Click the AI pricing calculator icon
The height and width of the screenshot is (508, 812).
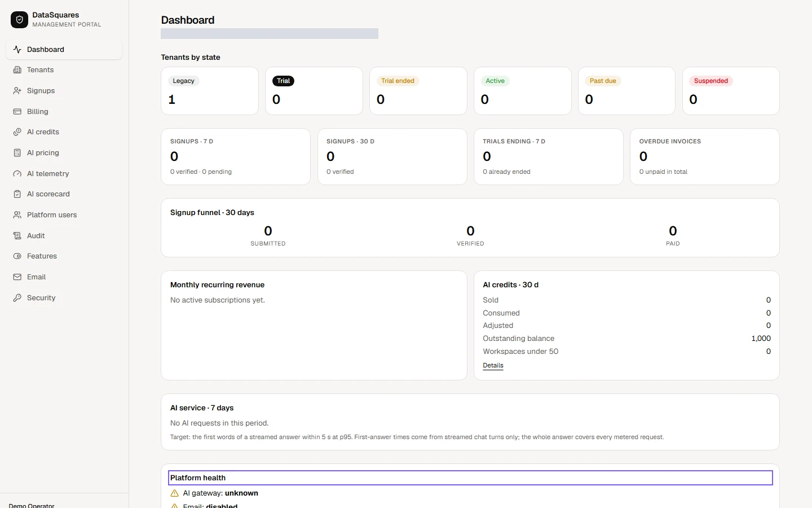pos(17,153)
